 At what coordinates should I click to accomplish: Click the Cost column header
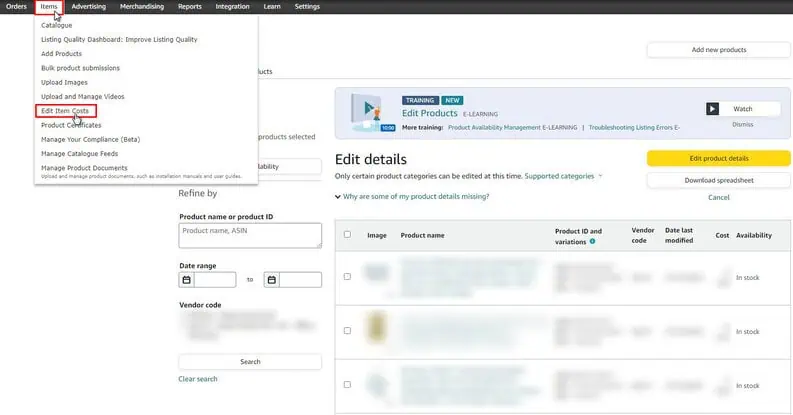coord(722,236)
